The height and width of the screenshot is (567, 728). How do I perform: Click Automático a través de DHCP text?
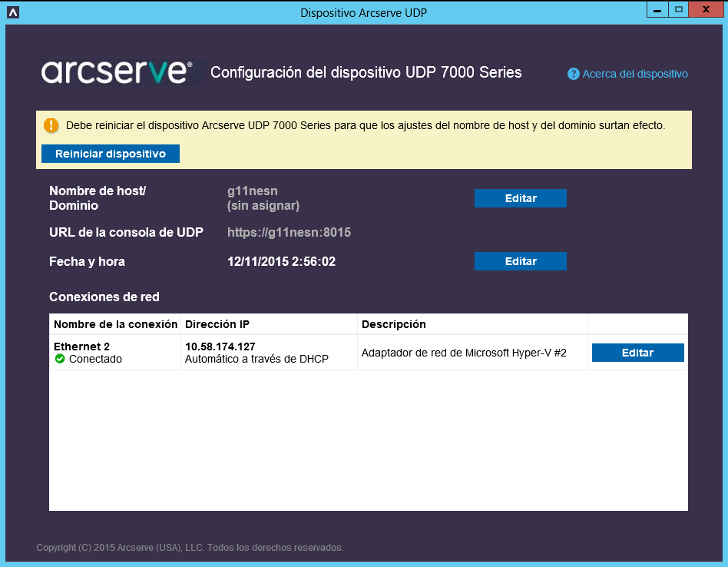256,359
